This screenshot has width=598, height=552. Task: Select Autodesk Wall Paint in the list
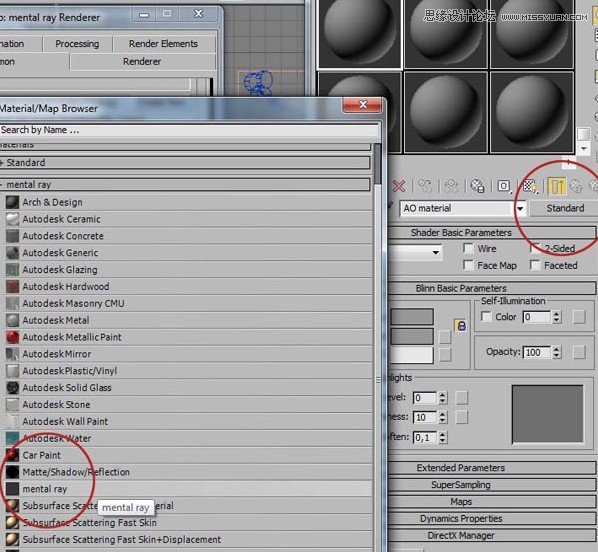(187, 422)
